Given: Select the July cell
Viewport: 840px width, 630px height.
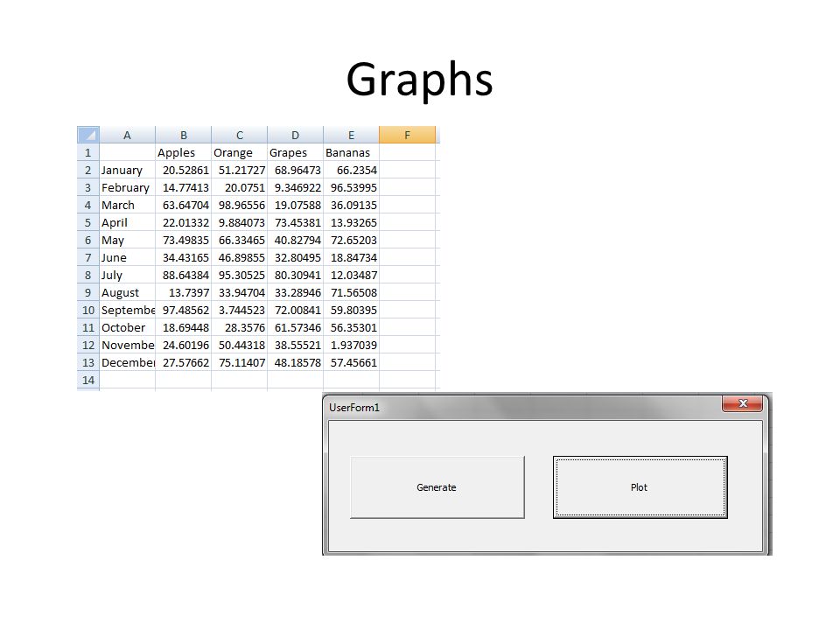Looking at the screenshot, I should click(128, 275).
